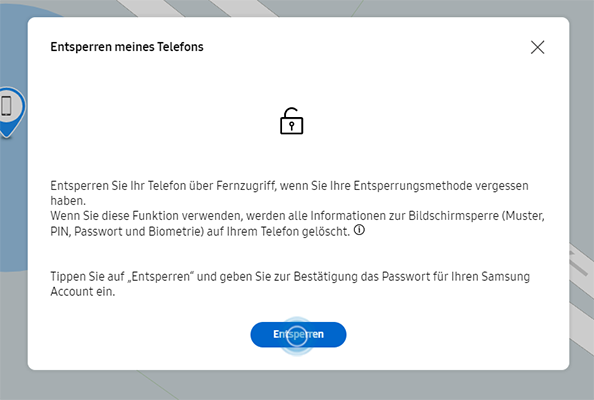Click the dialog title "Entsperren meines Telefons"
Screen dimensions: 594x400
(x=127, y=47)
